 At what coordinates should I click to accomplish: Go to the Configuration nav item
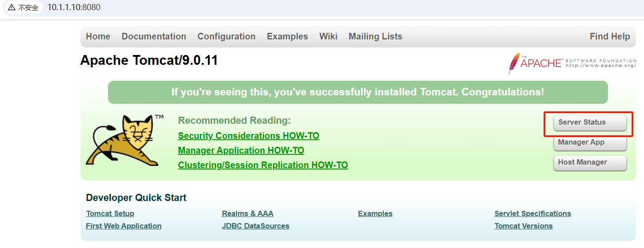pyautogui.click(x=226, y=36)
